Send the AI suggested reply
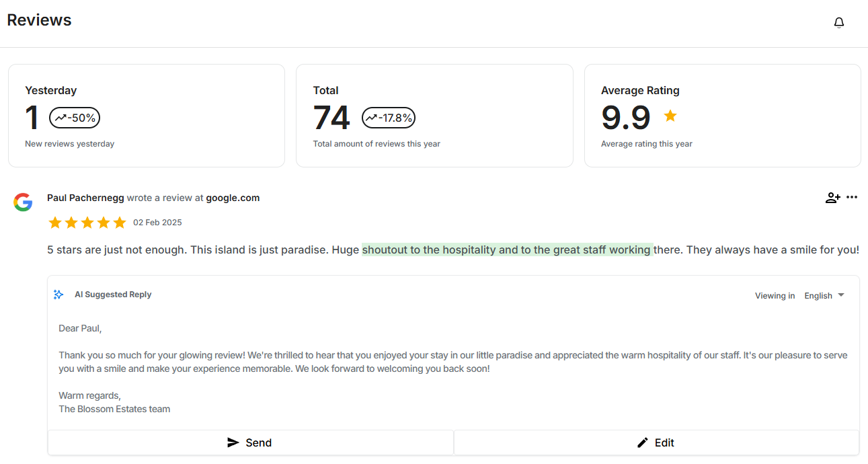The height and width of the screenshot is (464, 868). [x=251, y=442]
